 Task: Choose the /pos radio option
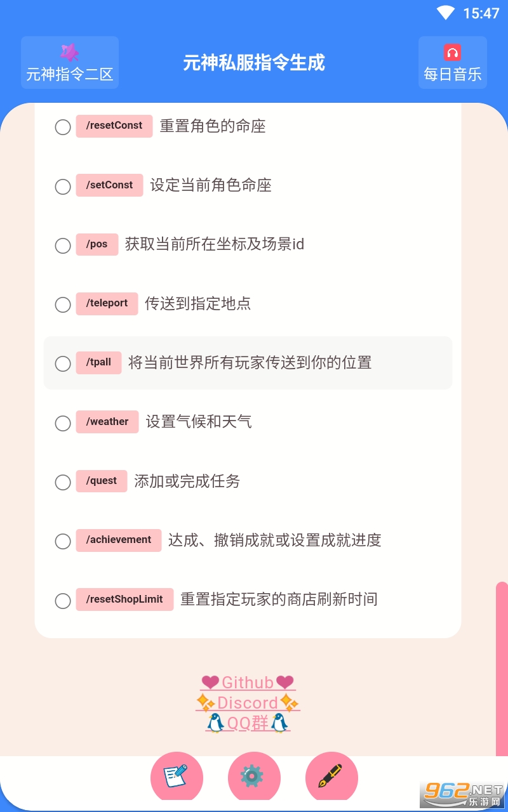[x=63, y=246]
